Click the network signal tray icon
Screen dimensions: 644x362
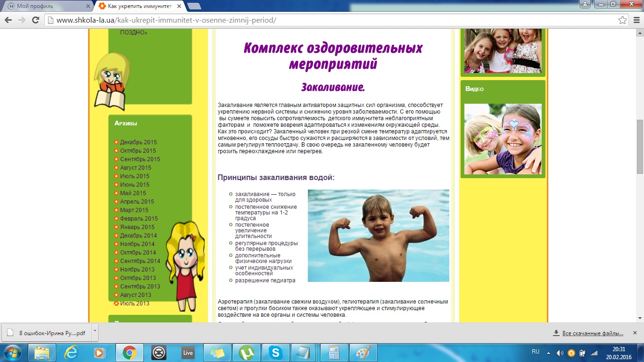click(x=594, y=353)
